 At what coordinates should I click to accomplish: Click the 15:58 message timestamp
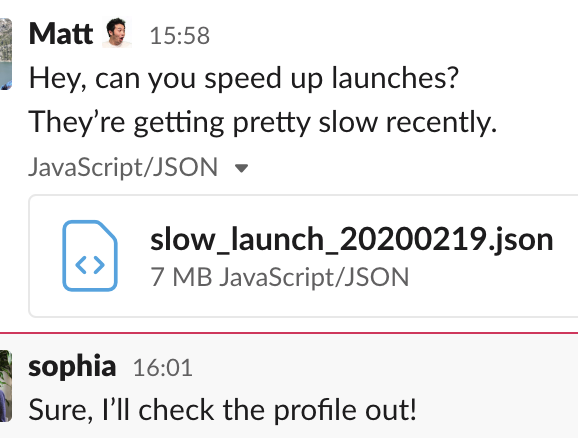(180, 36)
